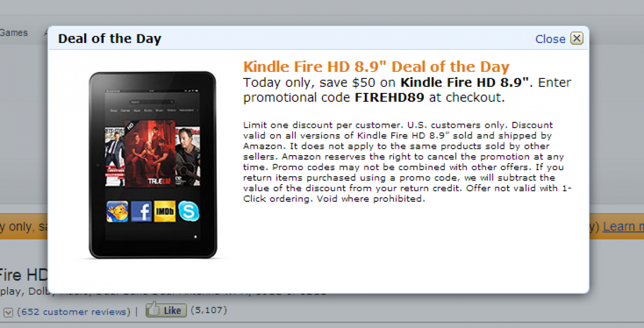Open the 652 customer reviews link

coord(74,312)
